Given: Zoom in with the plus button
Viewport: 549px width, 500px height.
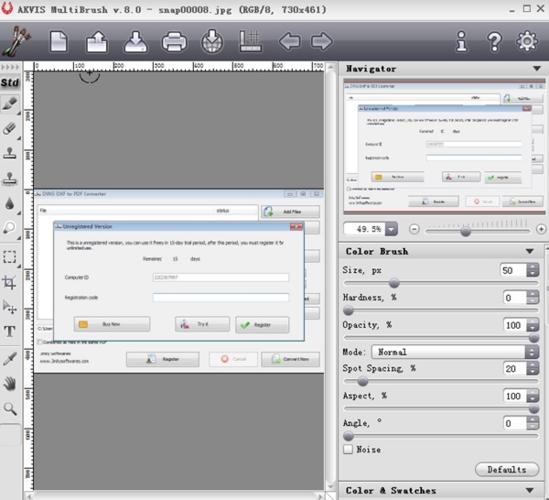Looking at the screenshot, I should [541, 229].
